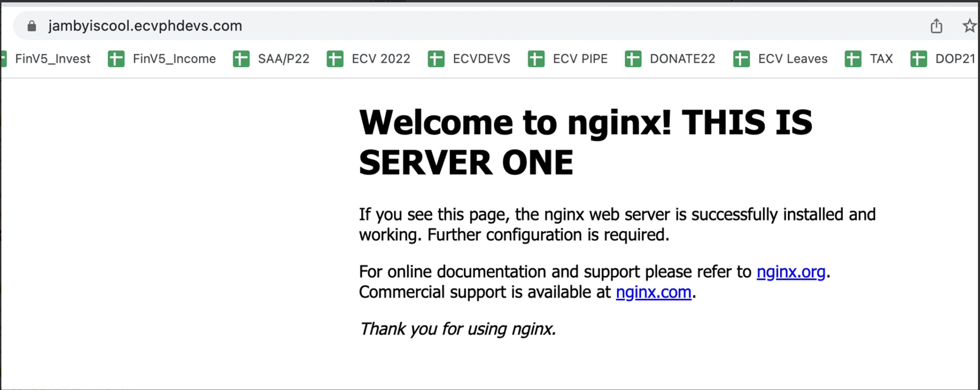Click the Welcome to nginx heading
980x390 pixels.
tap(585, 141)
